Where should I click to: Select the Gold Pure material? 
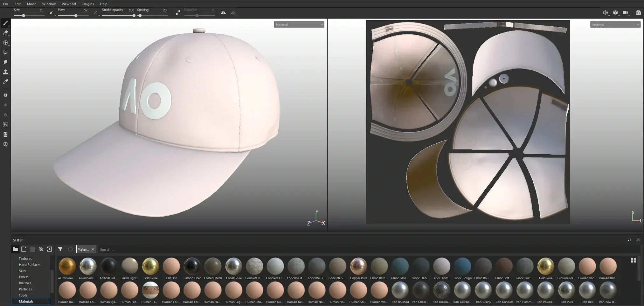tap(546, 269)
